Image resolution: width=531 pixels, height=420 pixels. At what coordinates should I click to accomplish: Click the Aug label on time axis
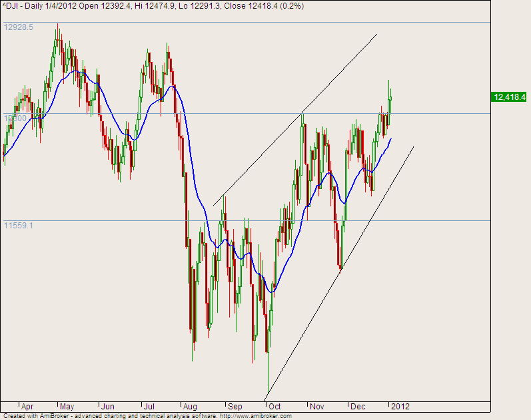pyautogui.click(x=189, y=406)
